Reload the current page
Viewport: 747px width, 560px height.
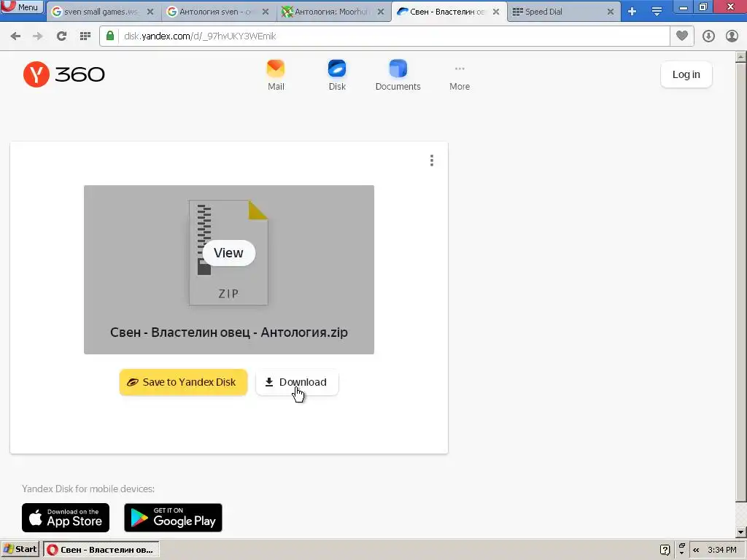pos(61,36)
